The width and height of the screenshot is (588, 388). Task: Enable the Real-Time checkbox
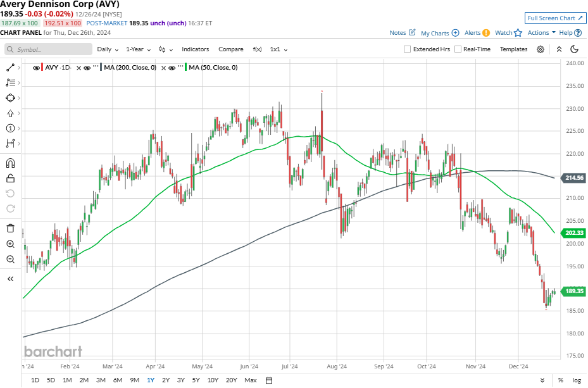(x=458, y=49)
